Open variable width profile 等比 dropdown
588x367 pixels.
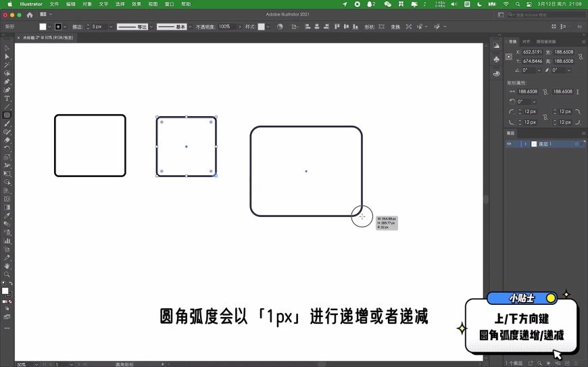coord(151,26)
